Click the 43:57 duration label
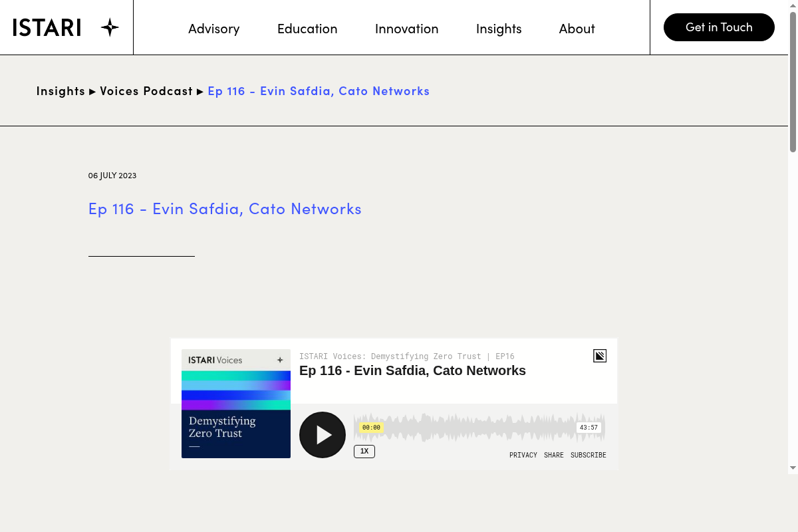798x532 pixels. point(589,427)
